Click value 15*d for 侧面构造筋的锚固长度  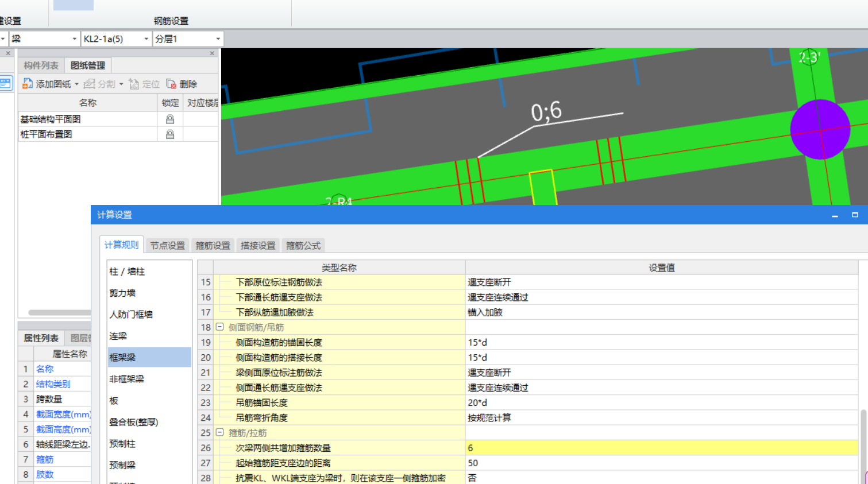click(x=662, y=342)
